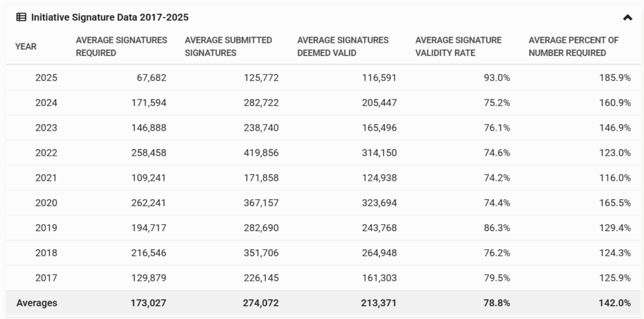Select the 185.9% percent of required cell
644x319 pixels.
(616, 78)
